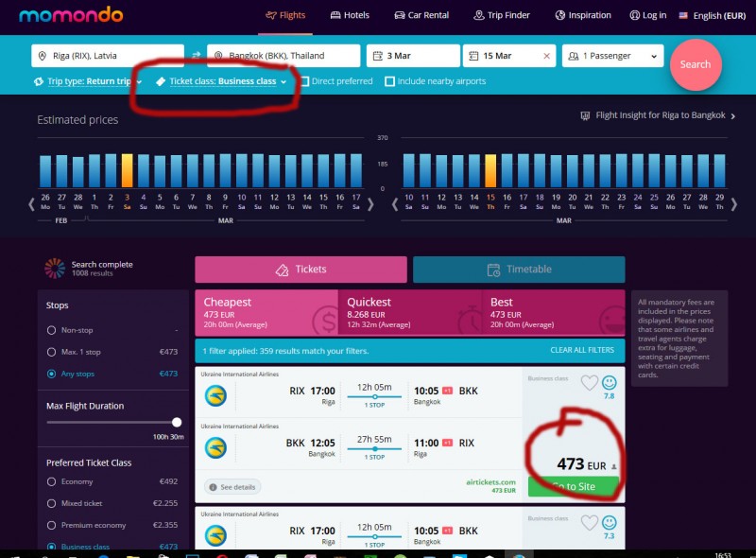Click the trip type cycle icon

pyautogui.click(x=39, y=81)
